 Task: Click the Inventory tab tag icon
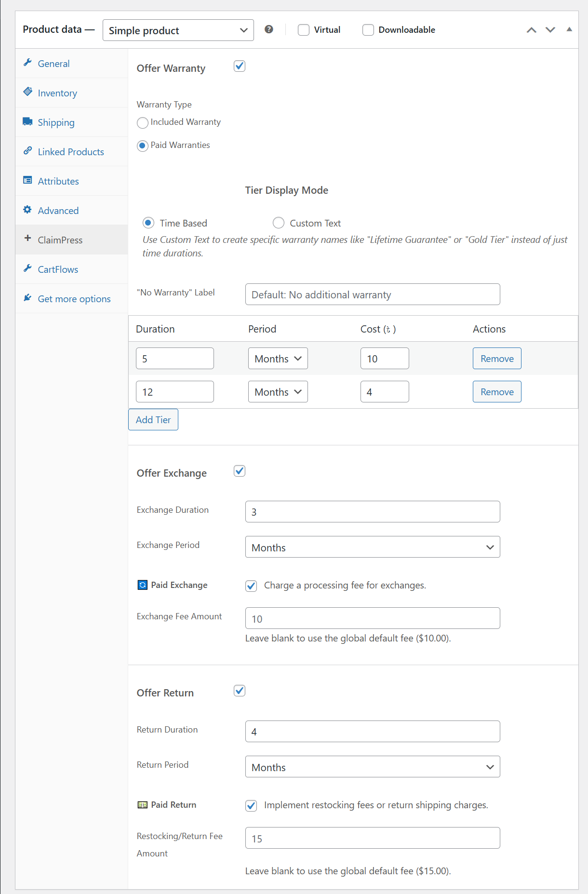[x=28, y=92]
